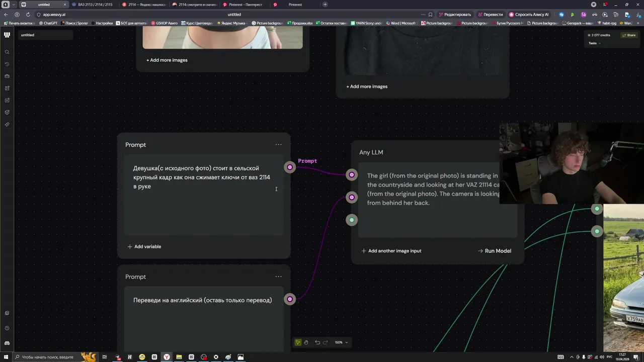644x362 pixels.
Task: Switch to the ВАЗ 2113 / 2114 / 2115 tab
Action: pyautogui.click(x=94, y=5)
